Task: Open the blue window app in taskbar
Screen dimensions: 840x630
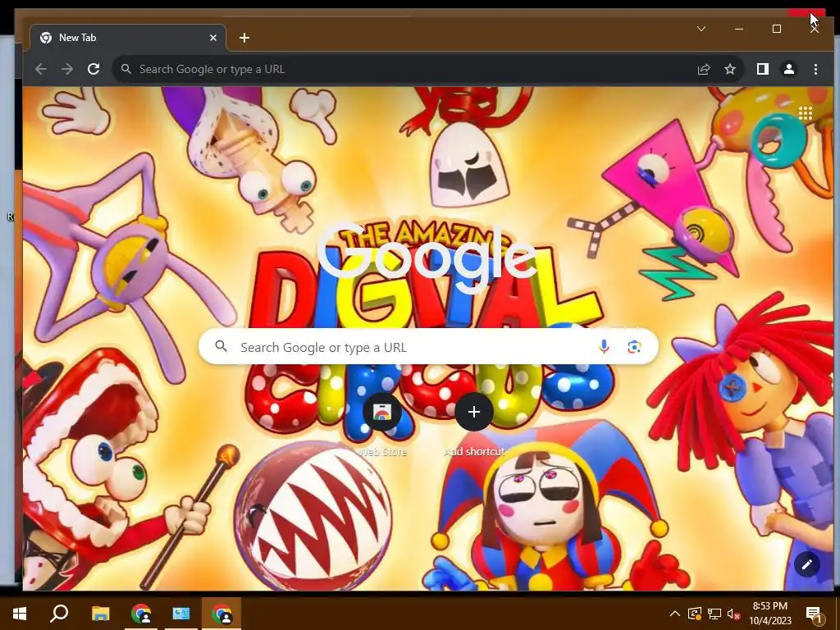Action: [x=181, y=614]
